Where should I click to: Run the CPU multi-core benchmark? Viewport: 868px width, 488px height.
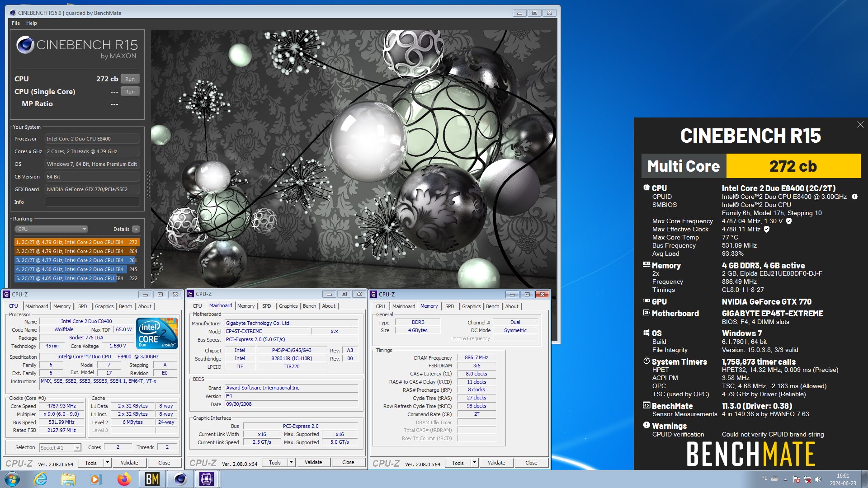pyautogui.click(x=130, y=79)
